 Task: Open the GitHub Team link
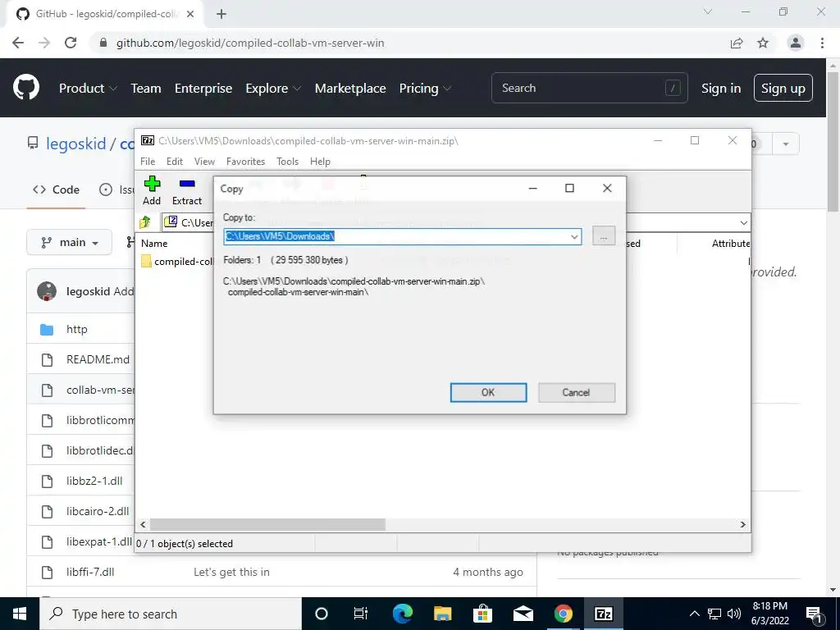[x=146, y=89]
